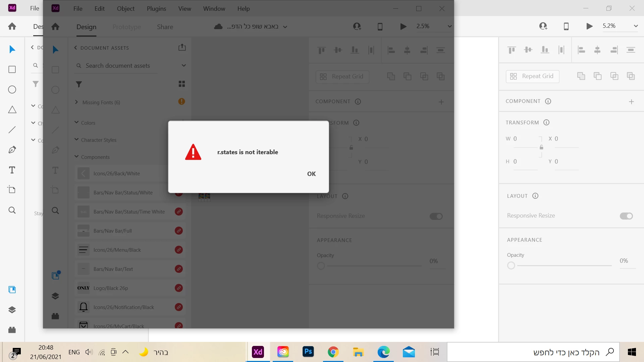Open the Layers panel icon

[12, 310]
